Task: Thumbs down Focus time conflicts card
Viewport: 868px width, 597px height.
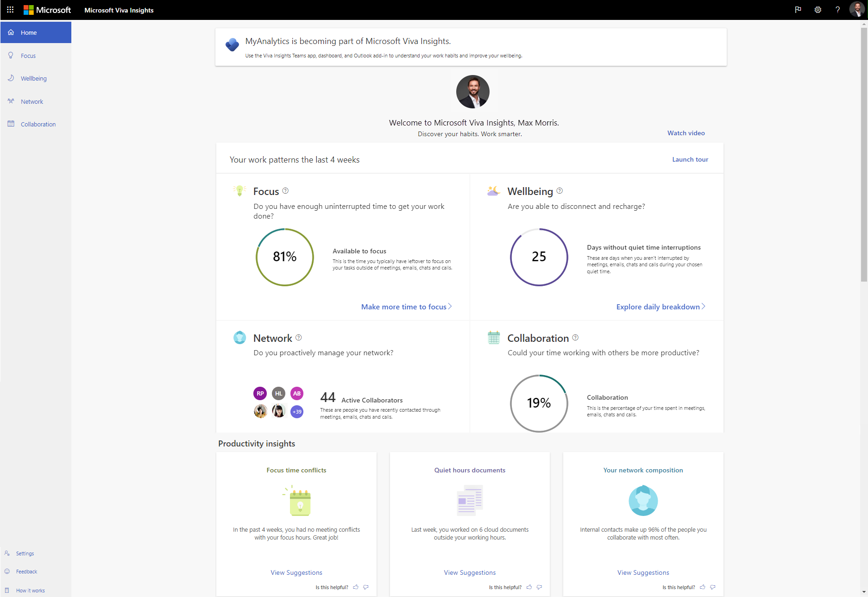Action: 366,587
